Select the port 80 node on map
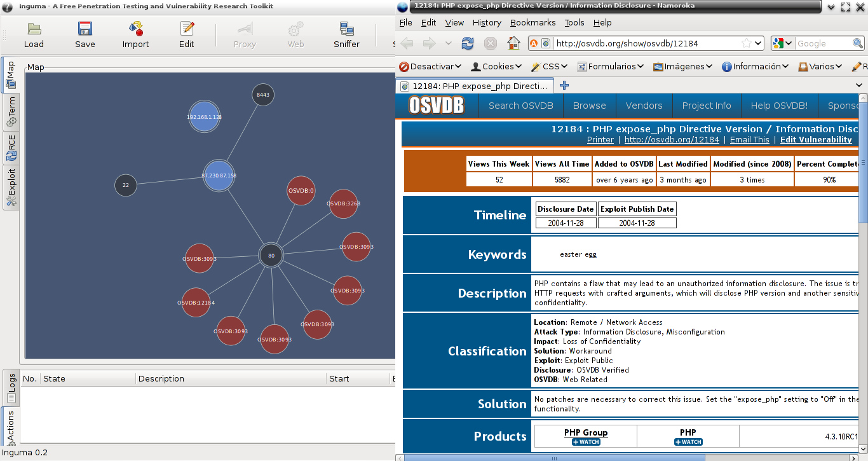Screen dimensions: 868x461 click(271, 256)
